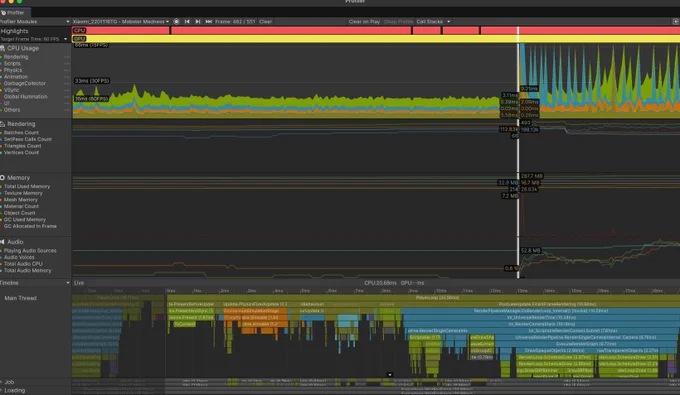Select the CPU Usage module heading

point(23,48)
